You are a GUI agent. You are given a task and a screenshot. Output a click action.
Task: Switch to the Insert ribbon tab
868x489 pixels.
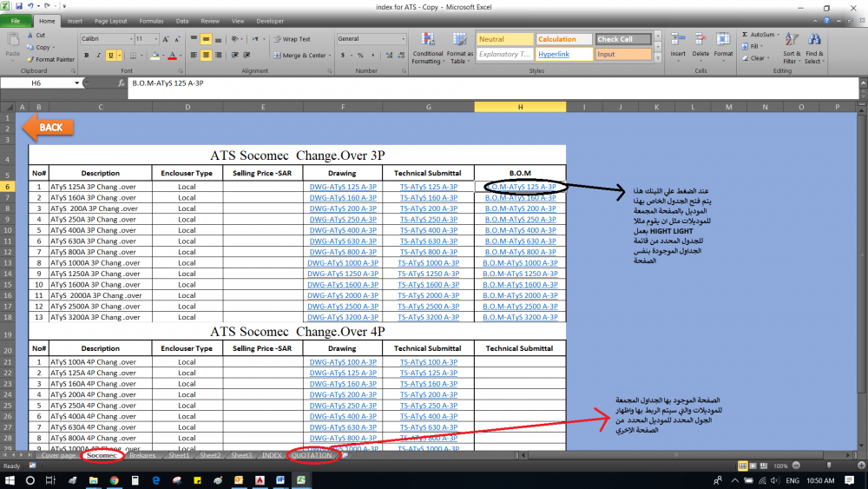coord(75,21)
